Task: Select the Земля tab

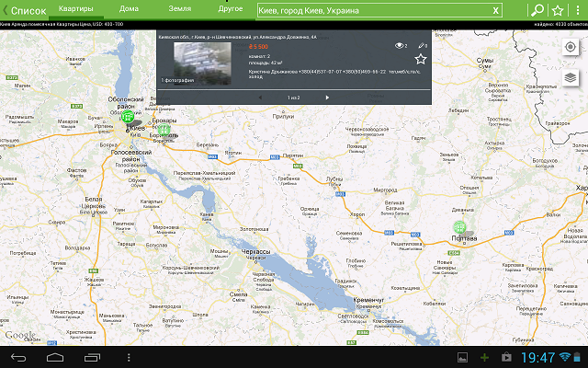Action: (180, 9)
